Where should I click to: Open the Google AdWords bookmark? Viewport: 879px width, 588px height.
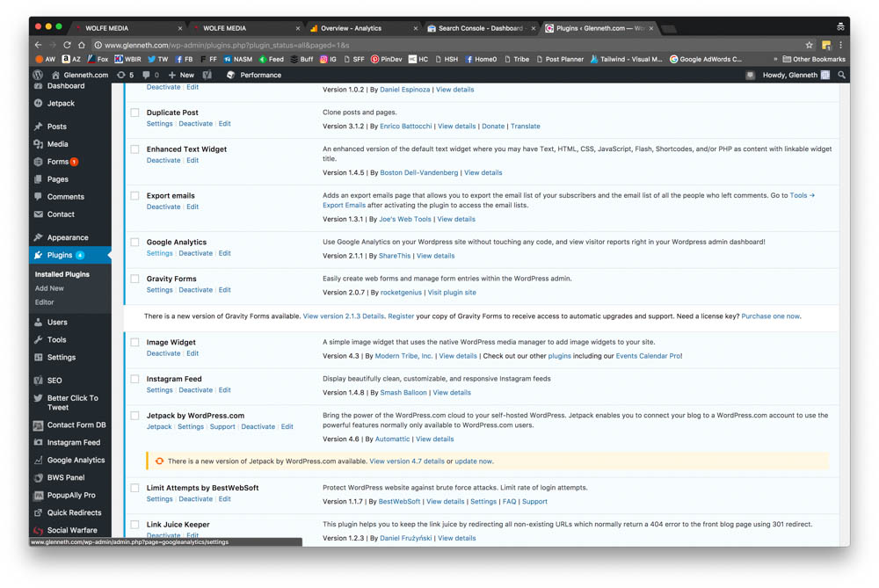point(706,59)
